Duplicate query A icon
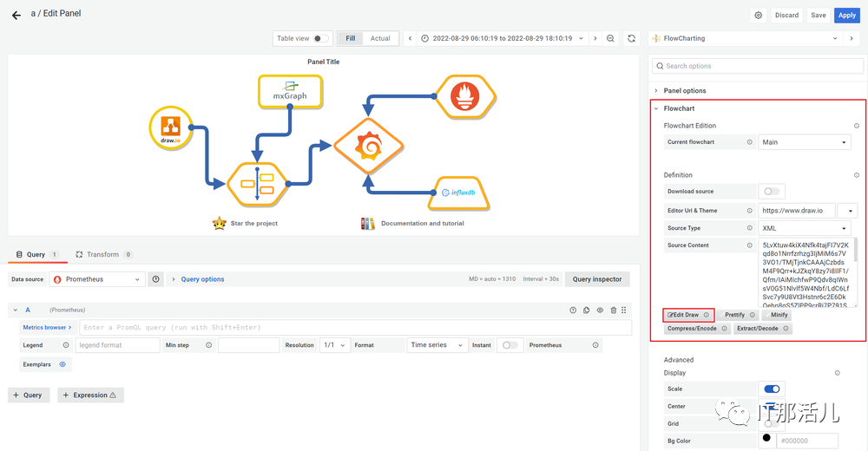 pyautogui.click(x=586, y=310)
